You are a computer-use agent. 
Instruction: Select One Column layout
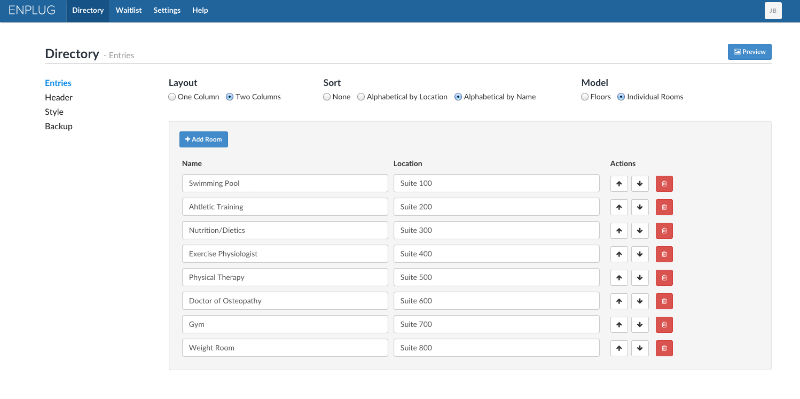coord(172,97)
